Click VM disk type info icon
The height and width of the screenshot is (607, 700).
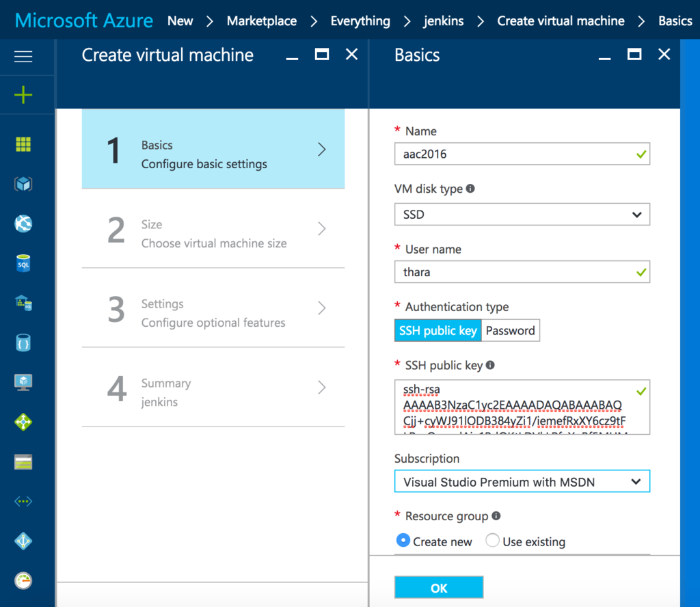(470, 189)
